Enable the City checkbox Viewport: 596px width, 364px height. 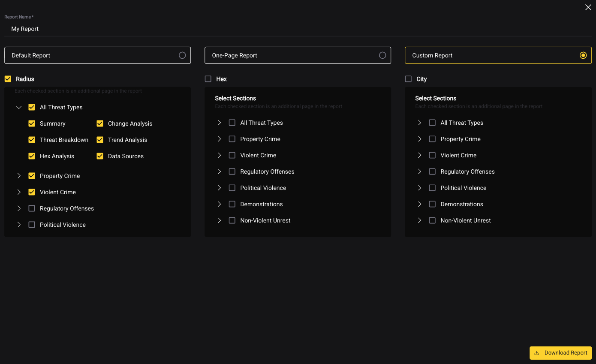pos(408,79)
